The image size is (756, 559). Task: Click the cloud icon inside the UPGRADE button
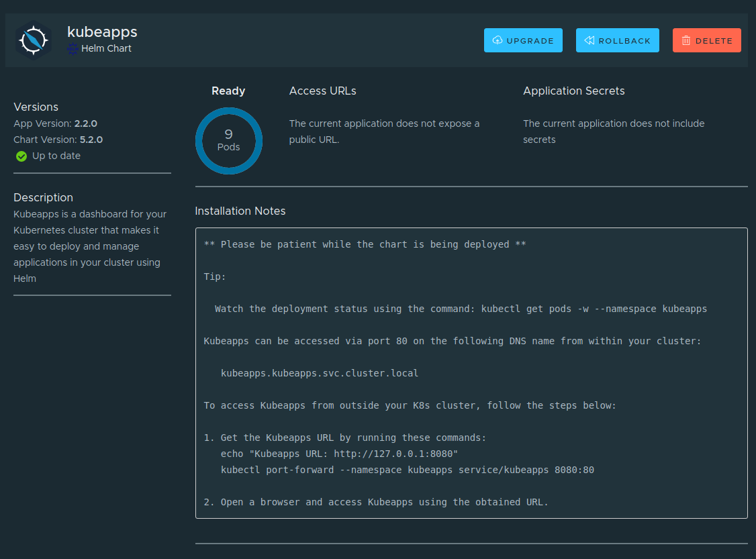coord(497,40)
